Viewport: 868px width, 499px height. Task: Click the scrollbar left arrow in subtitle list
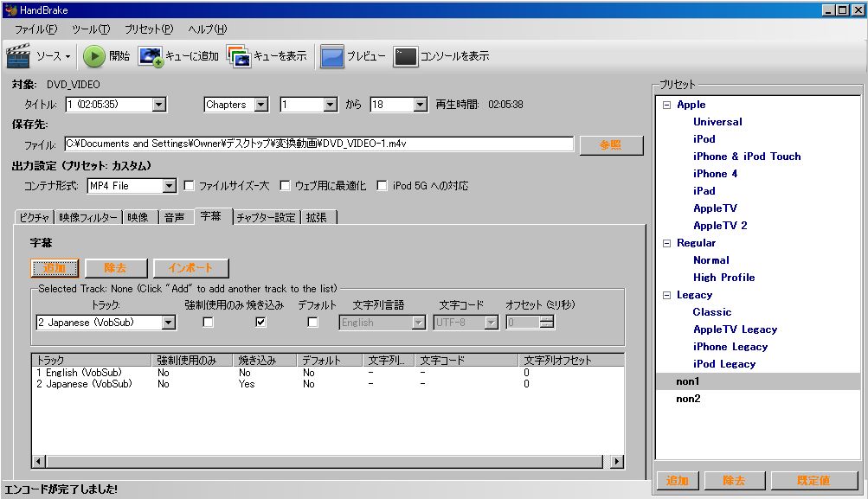click(x=39, y=462)
